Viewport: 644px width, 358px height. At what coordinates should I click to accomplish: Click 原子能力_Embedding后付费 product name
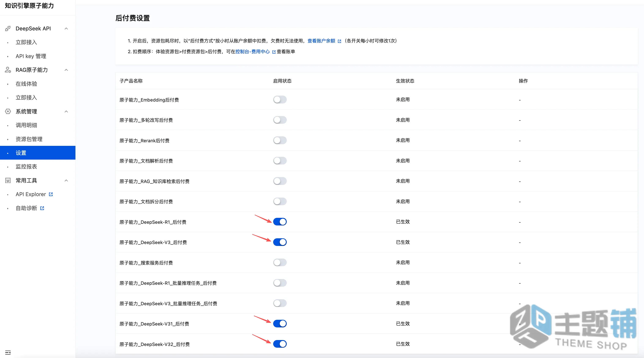coord(149,100)
